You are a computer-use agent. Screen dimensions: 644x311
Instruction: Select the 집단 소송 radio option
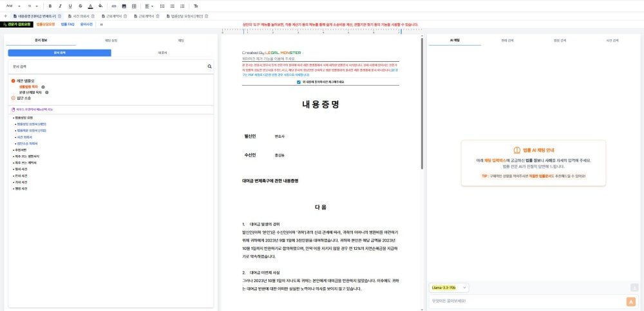point(14,98)
